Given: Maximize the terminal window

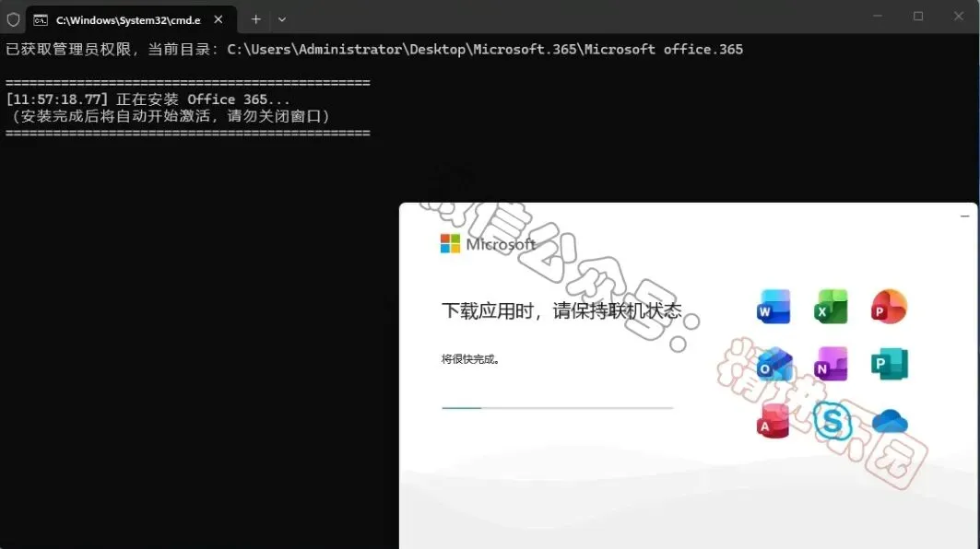Looking at the screenshot, I should tap(918, 17).
